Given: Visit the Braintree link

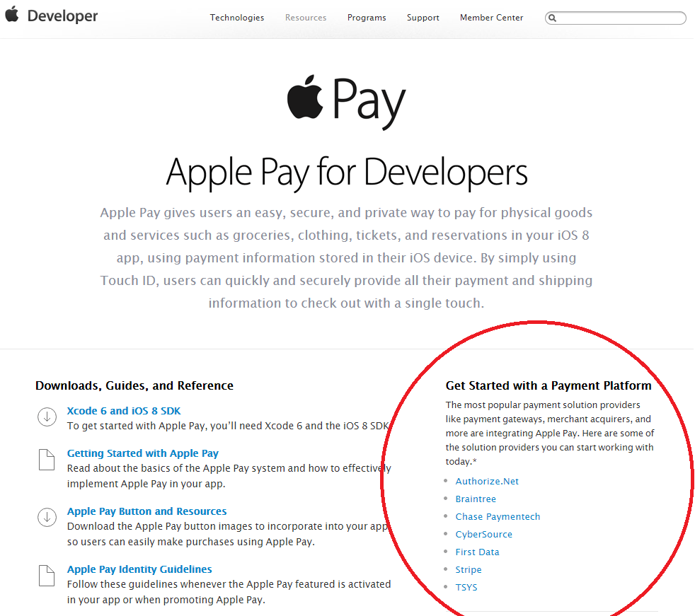Looking at the screenshot, I should [x=476, y=499].
